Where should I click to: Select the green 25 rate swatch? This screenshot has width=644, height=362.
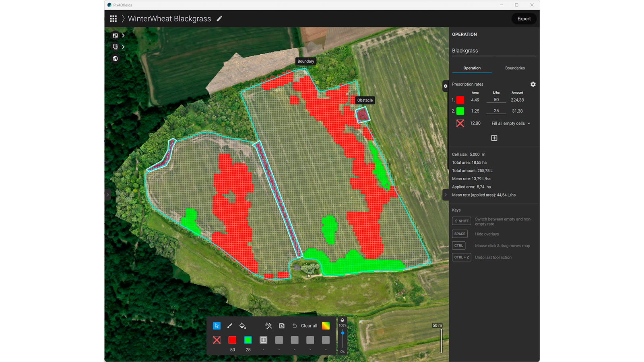pos(248,340)
